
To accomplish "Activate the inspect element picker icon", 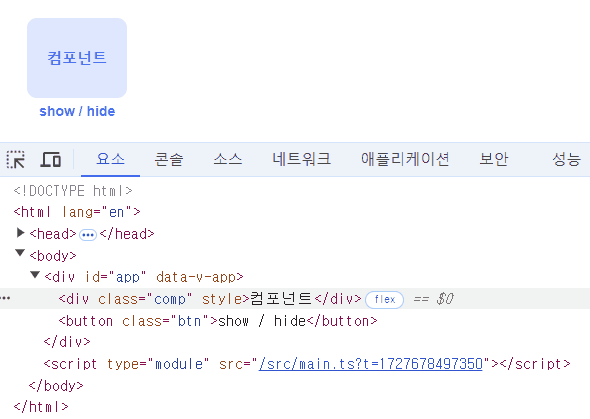I will point(16,159).
